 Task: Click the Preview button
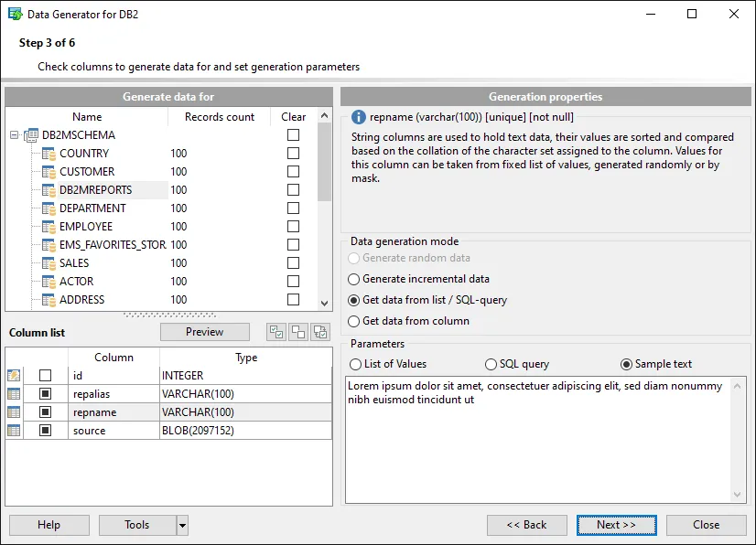205,332
